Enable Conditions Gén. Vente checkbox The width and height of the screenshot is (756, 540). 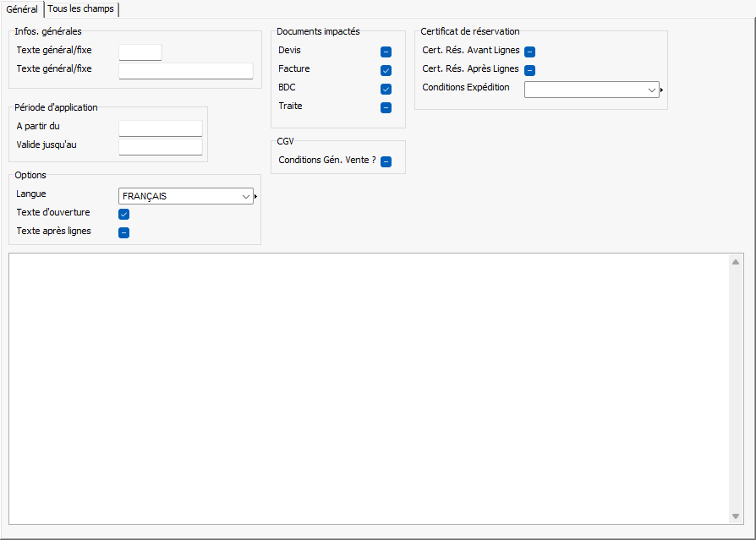point(386,161)
